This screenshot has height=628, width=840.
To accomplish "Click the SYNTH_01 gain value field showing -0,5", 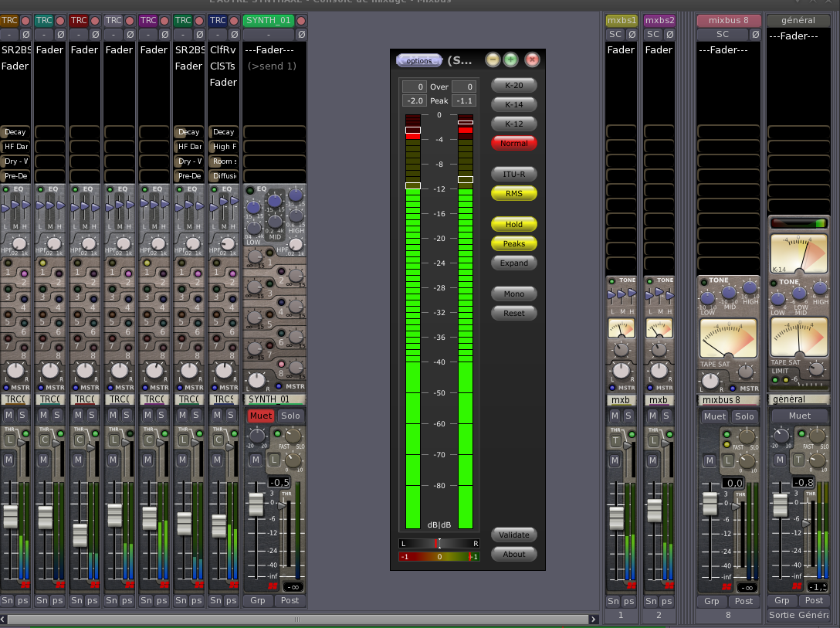I will [x=278, y=482].
